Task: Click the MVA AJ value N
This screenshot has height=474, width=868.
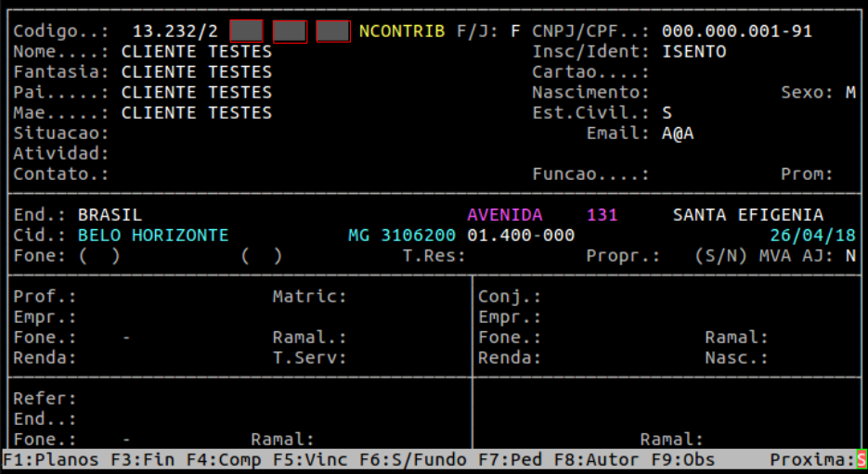Action: coord(850,256)
